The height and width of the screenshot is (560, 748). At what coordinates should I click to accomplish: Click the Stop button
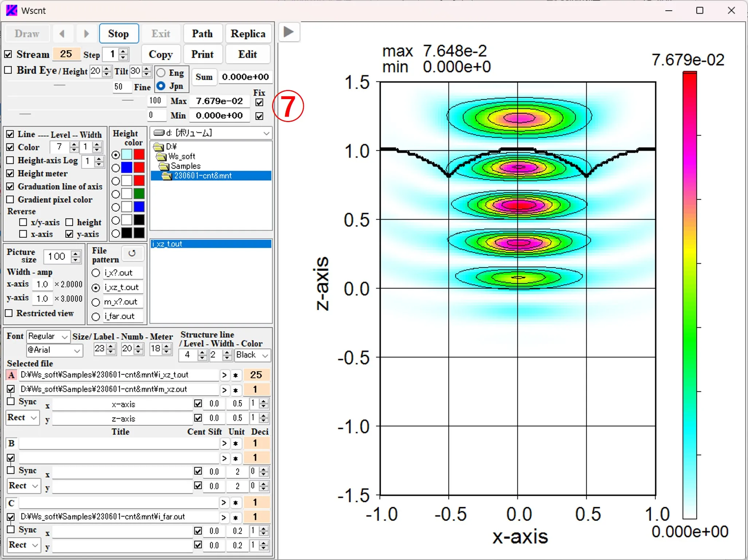click(119, 34)
